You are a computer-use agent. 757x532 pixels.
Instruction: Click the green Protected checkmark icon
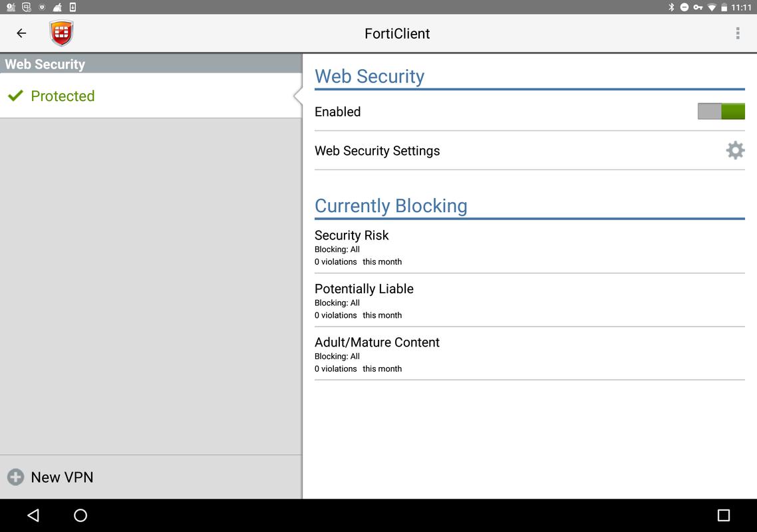(15, 96)
